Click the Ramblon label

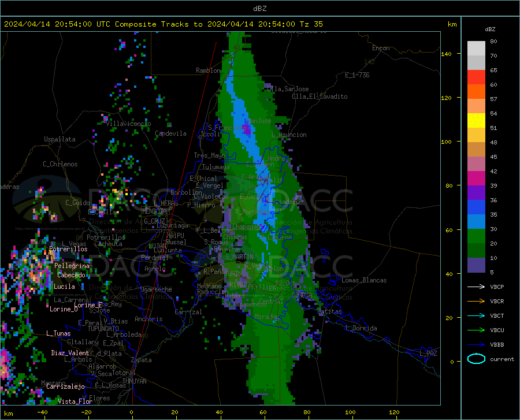tap(208, 70)
